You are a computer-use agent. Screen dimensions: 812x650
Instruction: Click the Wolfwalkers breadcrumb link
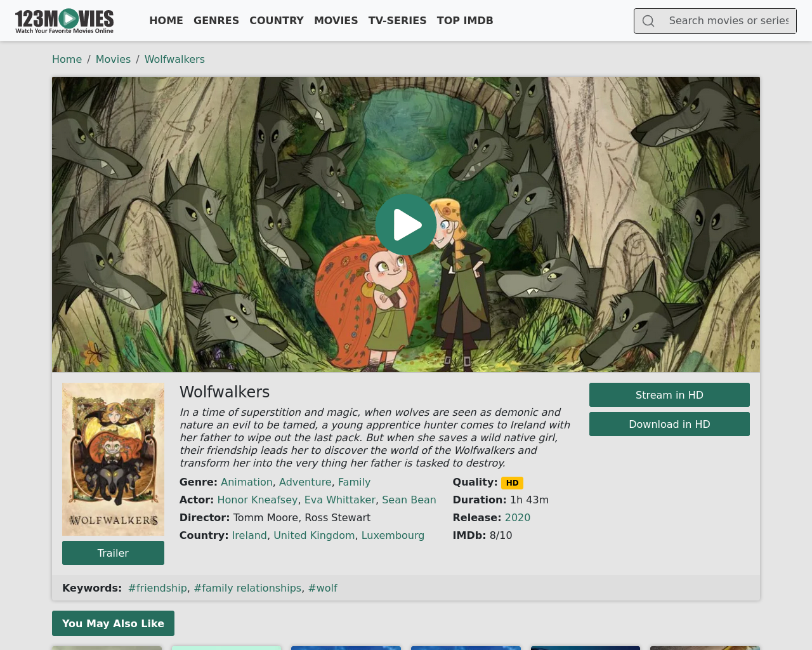[174, 59]
